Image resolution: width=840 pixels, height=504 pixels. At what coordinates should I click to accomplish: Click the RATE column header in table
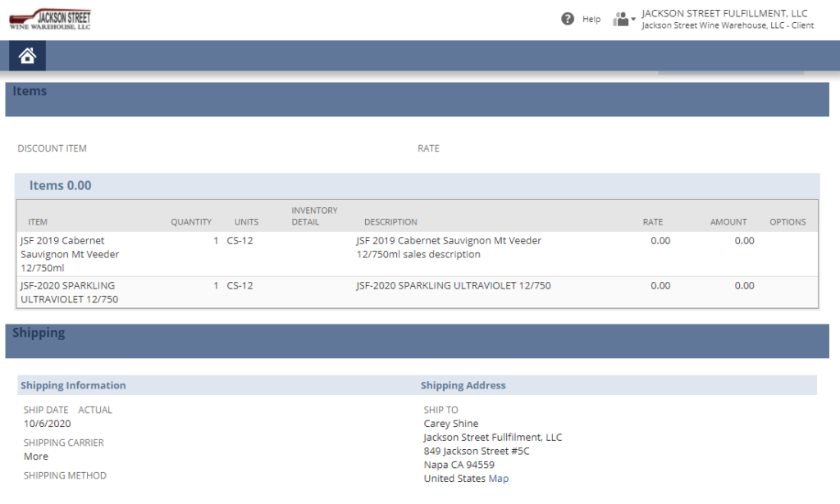[652, 222]
